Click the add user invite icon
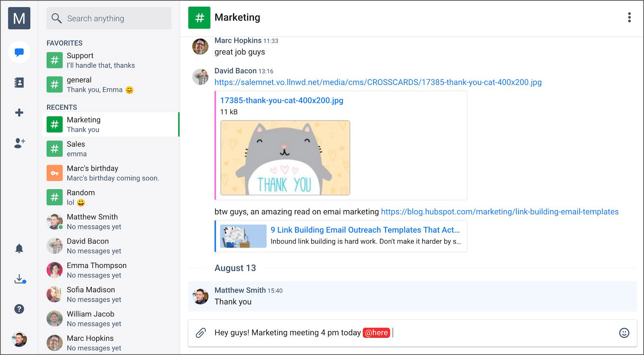Viewport: 644px width, 355px height. [19, 143]
